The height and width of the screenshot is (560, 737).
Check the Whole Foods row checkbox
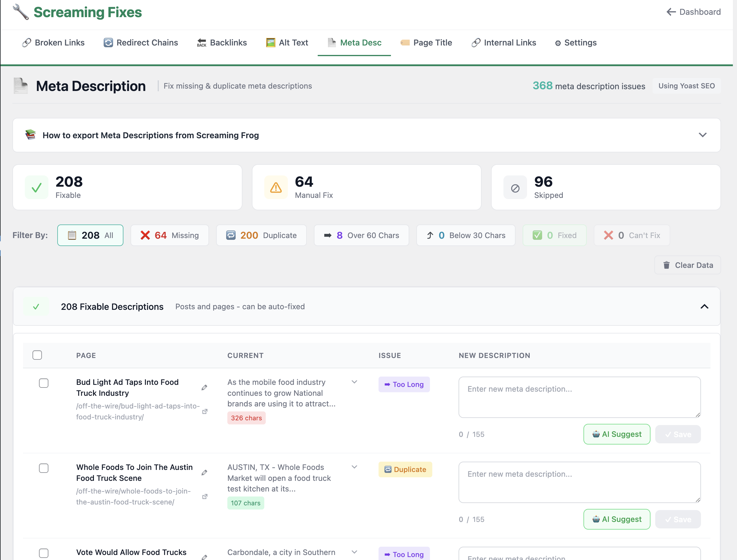[44, 468]
